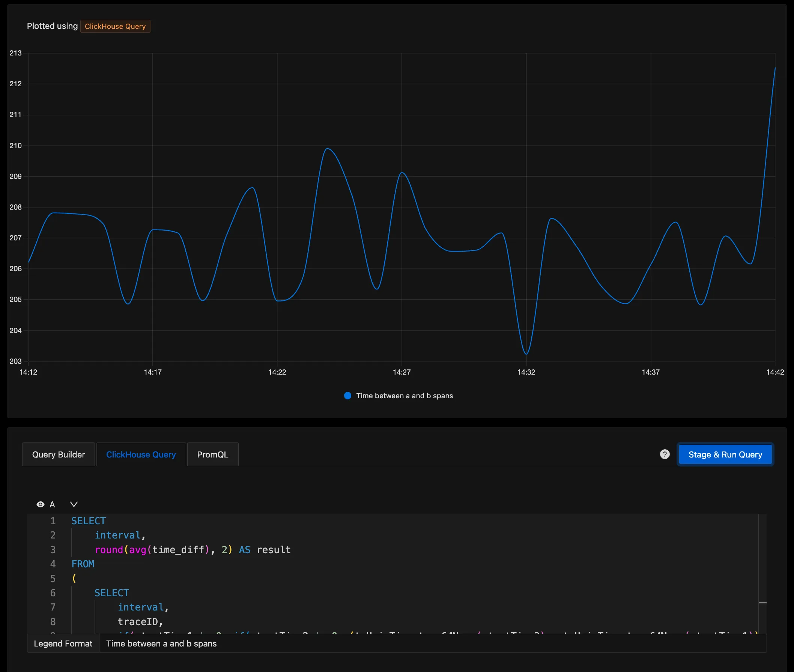Place cursor on round(avg(time_diff), 2) line
The image size is (794, 672).
(x=192, y=550)
